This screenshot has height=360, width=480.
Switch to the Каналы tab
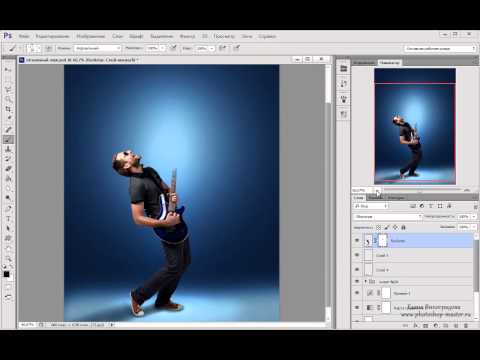(376, 198)
